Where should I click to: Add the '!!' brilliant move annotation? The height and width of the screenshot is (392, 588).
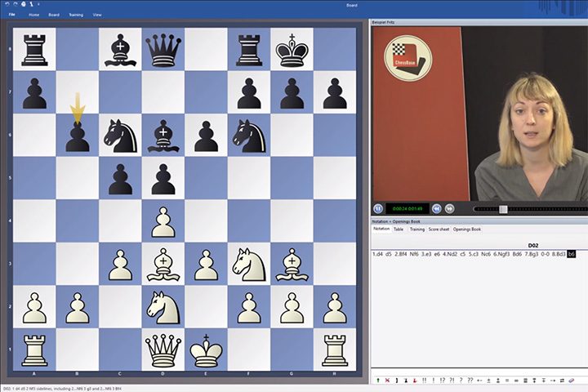tap(424, 381)
